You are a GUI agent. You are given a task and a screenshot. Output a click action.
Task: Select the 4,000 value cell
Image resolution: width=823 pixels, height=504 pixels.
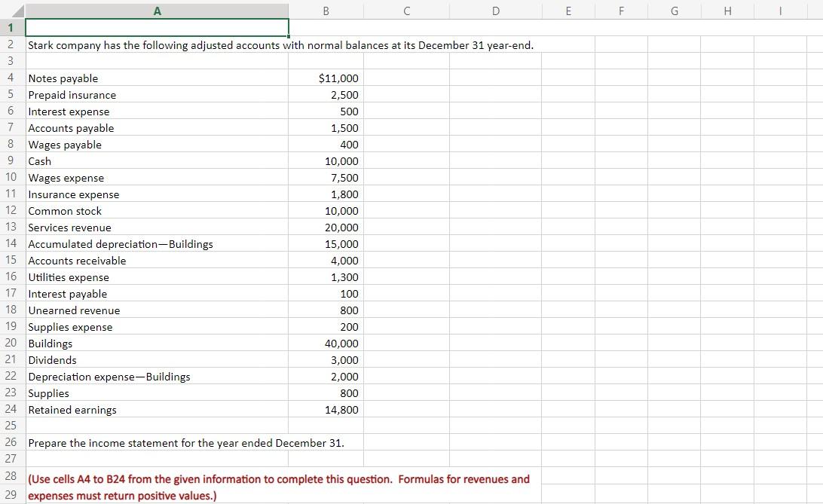pyautogui.click(x=326, y=261)
